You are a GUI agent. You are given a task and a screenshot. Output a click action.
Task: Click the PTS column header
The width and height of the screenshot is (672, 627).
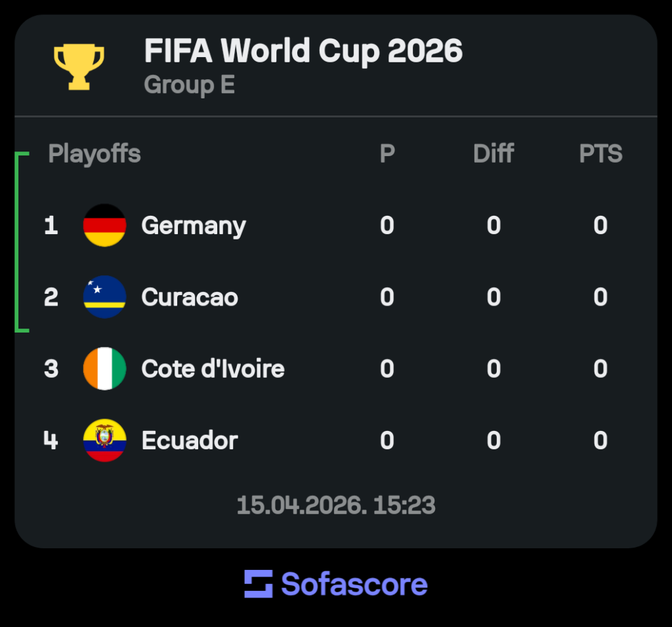600,154
